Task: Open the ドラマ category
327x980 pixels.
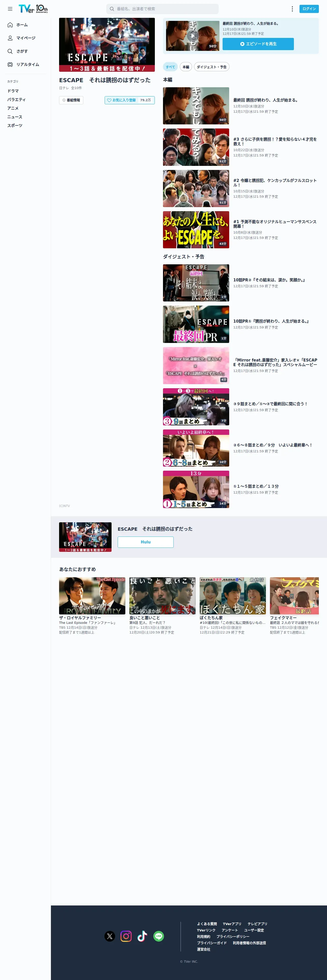Action: point(13,91)
